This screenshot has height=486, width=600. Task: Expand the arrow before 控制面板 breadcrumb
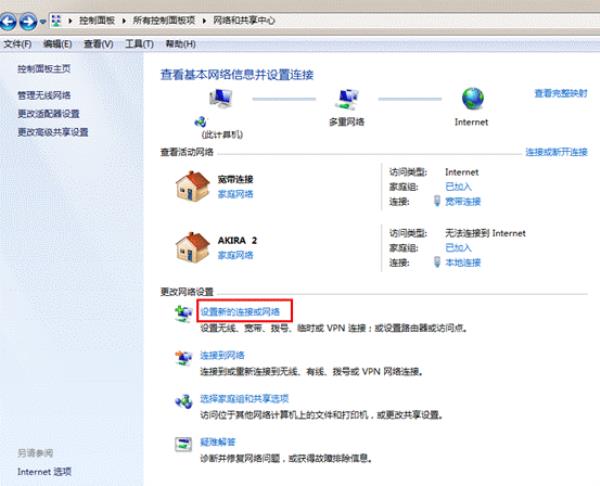pyautogui.click(x=70, y=21)
